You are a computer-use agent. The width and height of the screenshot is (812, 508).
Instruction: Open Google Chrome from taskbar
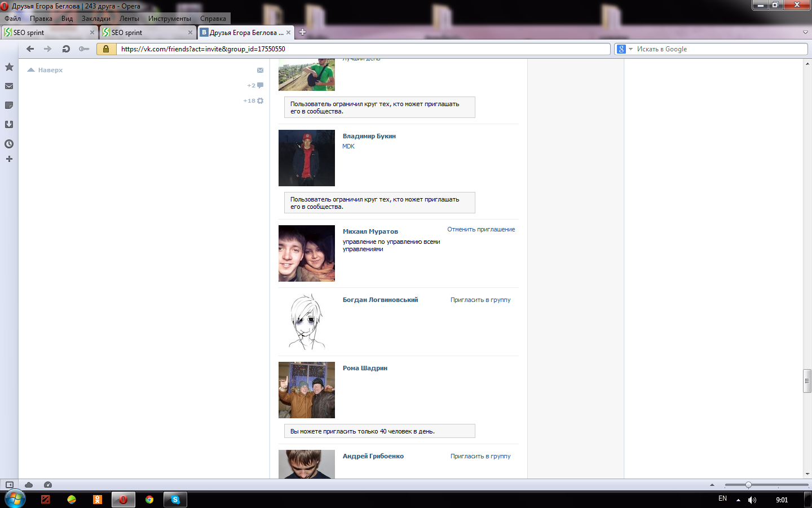(x=149, y=500)
